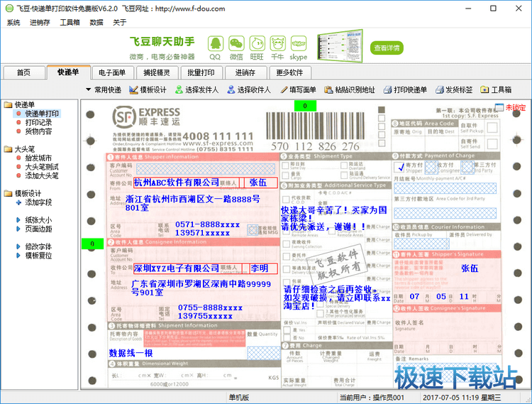The width and height of the screenshot is (532, 404).
Task: Open the 进销存 menu in the menu bar
Action: [40, 23]
